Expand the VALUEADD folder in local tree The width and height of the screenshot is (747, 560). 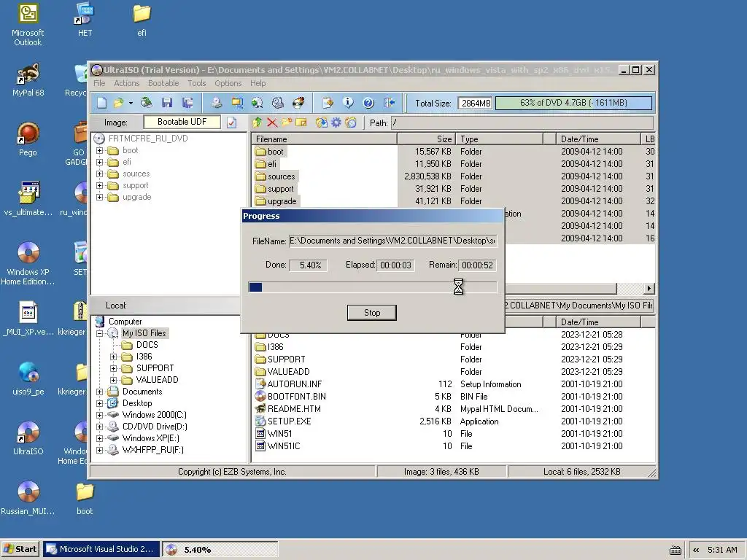[113, 380]
